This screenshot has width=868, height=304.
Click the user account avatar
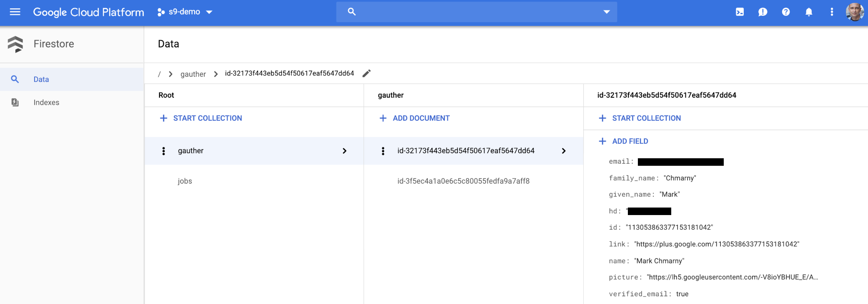(x=855, y=12)
